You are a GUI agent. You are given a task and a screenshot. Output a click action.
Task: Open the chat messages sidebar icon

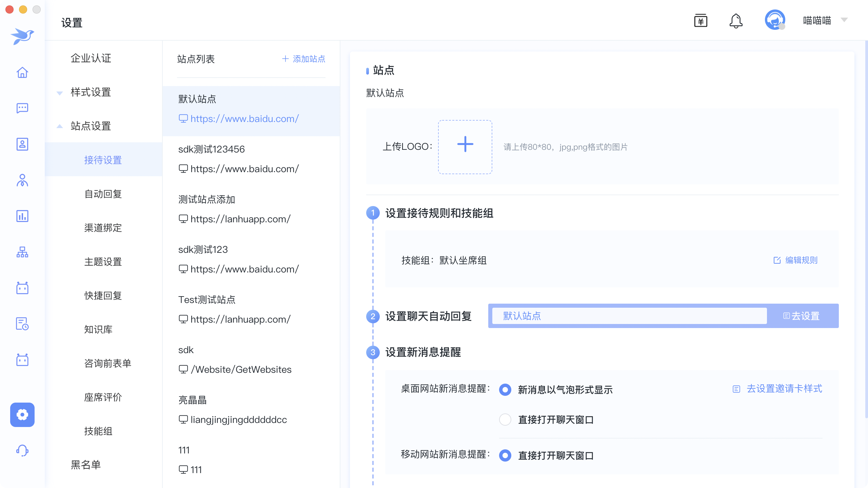[x=22, y=108]
